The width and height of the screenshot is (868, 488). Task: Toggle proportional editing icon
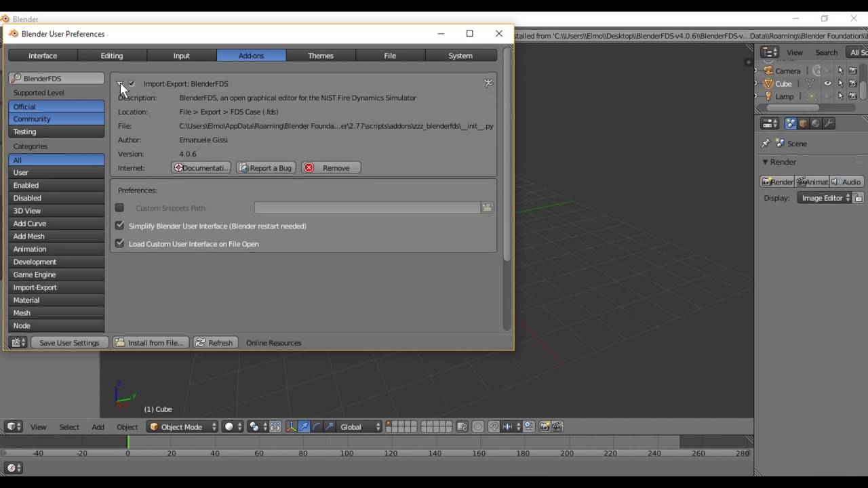[x=477, y=426]
